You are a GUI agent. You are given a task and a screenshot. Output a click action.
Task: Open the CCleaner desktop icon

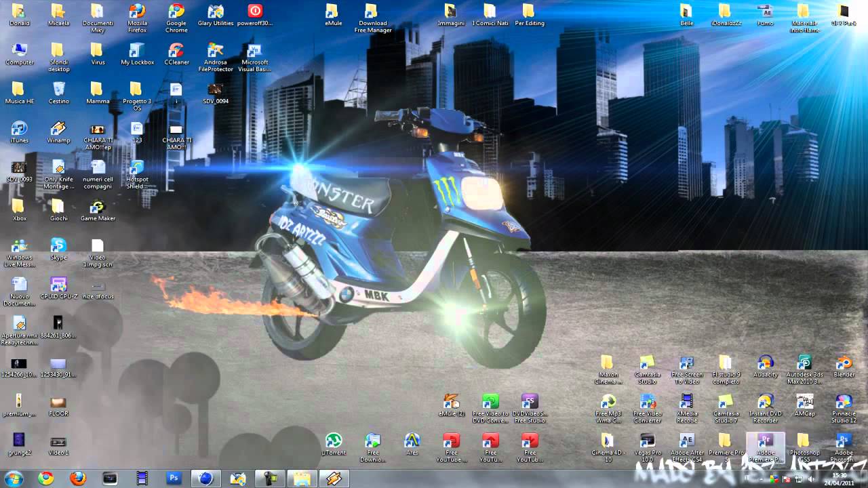(176, 54)
